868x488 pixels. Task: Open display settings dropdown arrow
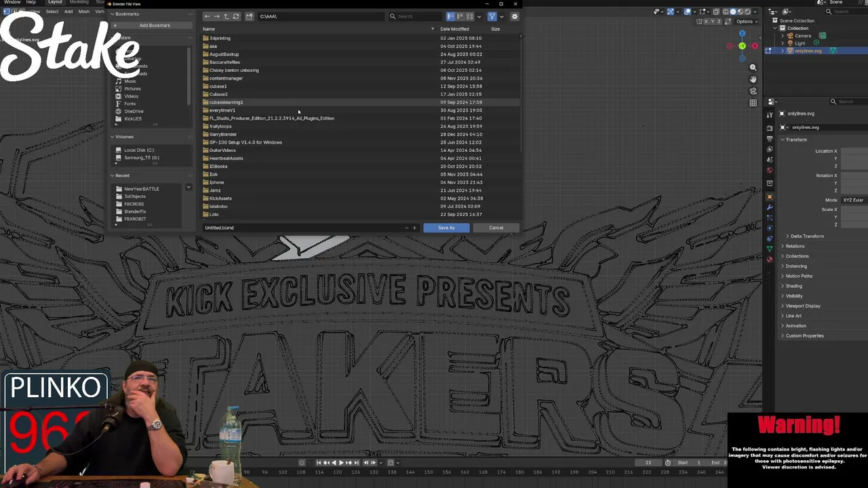click(x=479, y=16)
